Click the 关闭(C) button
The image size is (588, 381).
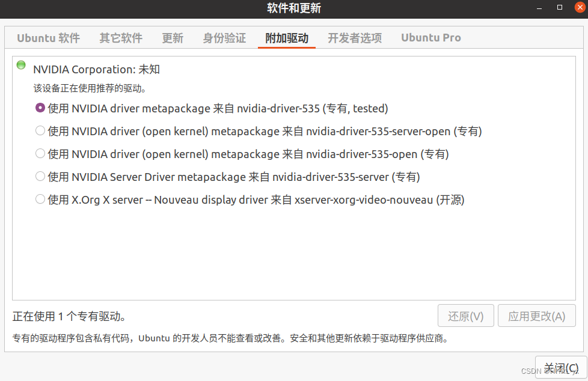click(561, 368)
